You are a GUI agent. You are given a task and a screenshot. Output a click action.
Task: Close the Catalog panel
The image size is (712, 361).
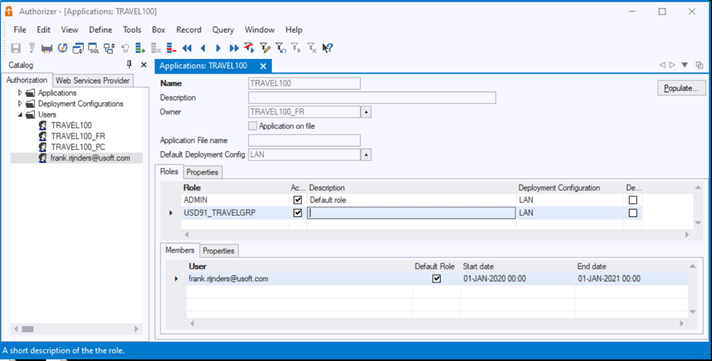pos(143,65)
